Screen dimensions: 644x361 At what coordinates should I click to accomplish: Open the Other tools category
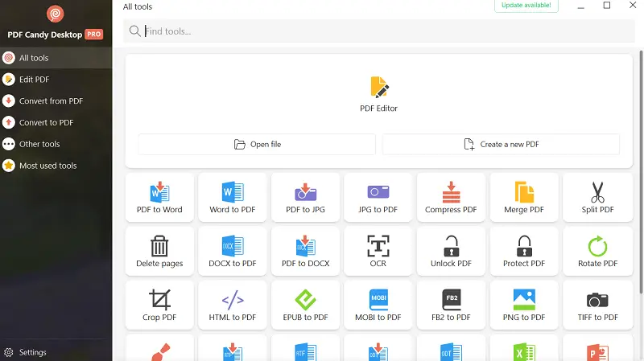pyautogui.click(x=56, y=144)
